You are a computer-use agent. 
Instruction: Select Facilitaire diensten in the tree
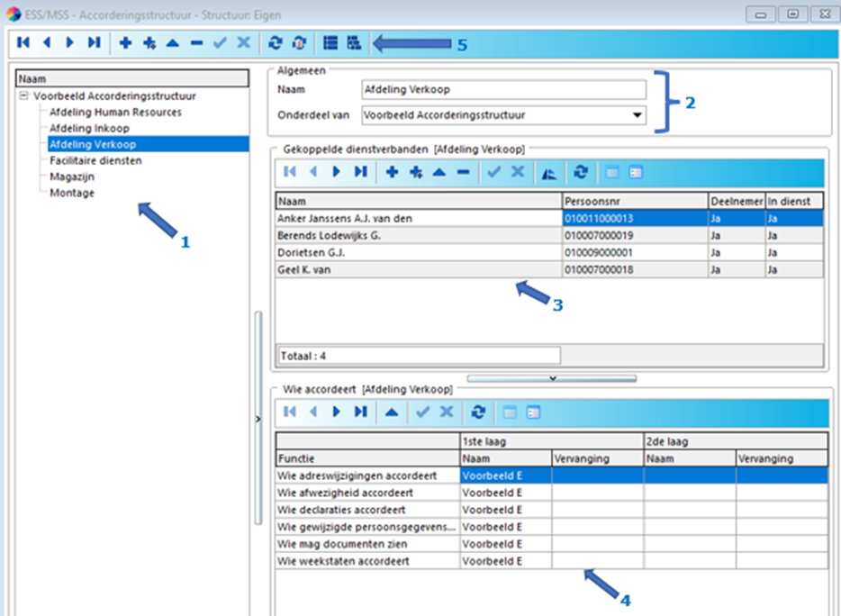point(95,160)
